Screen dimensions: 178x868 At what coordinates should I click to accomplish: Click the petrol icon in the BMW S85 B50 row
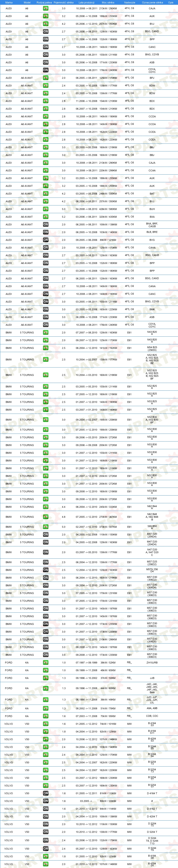[x=46, y=527]
